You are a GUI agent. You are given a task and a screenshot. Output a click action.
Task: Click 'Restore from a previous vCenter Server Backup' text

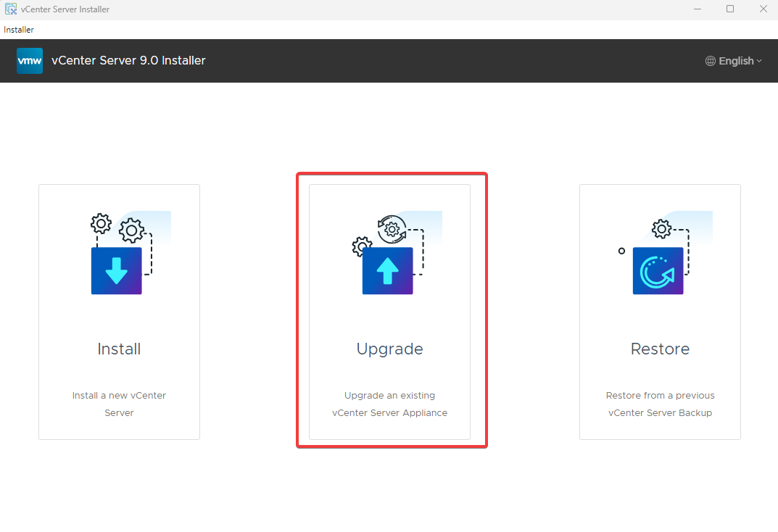click(x=660, y=404)
